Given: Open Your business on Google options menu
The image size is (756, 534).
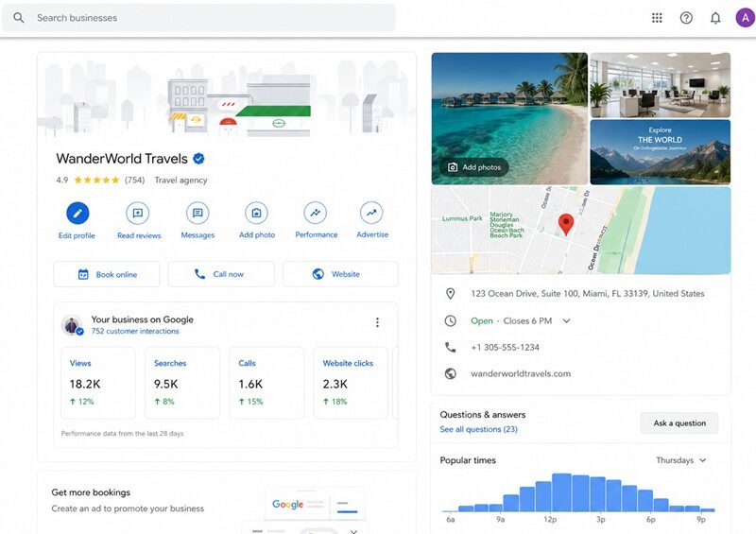Looking at the screenshot, I should (x=377, y=322).
